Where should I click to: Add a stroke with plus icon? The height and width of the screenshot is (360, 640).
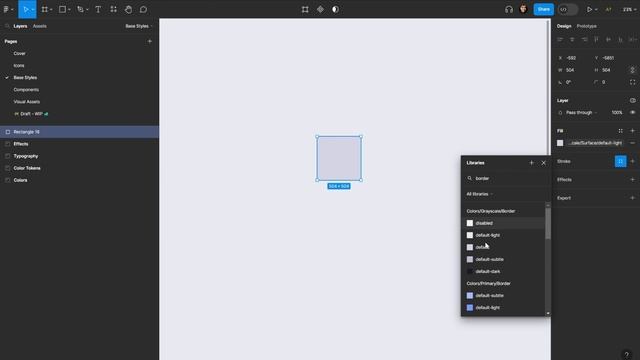click(x=632, y=161)
